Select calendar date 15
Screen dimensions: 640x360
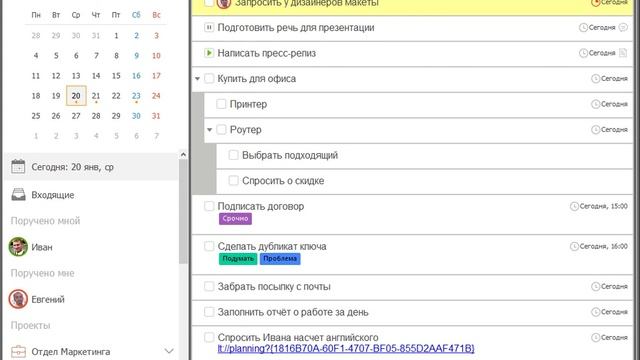tap(116, 76)
